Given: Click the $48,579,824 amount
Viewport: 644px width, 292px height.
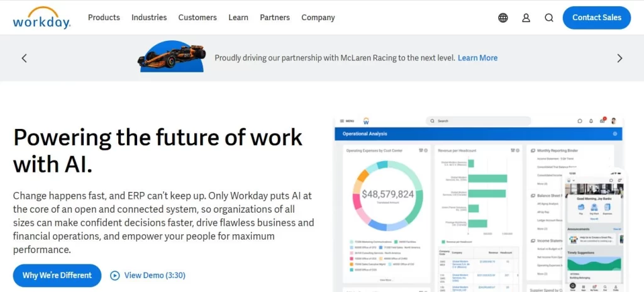Looking at the screenshot, I should click(x=387, y=194).
